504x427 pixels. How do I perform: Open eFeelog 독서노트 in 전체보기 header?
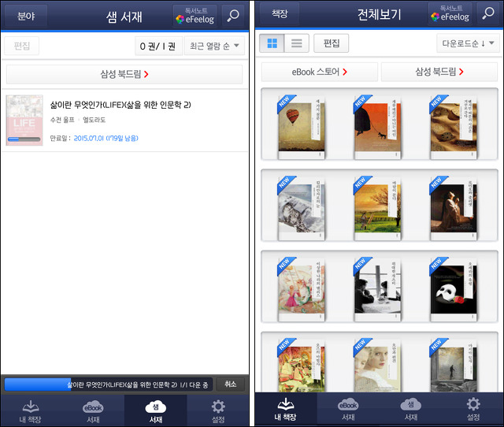[450, 13]
